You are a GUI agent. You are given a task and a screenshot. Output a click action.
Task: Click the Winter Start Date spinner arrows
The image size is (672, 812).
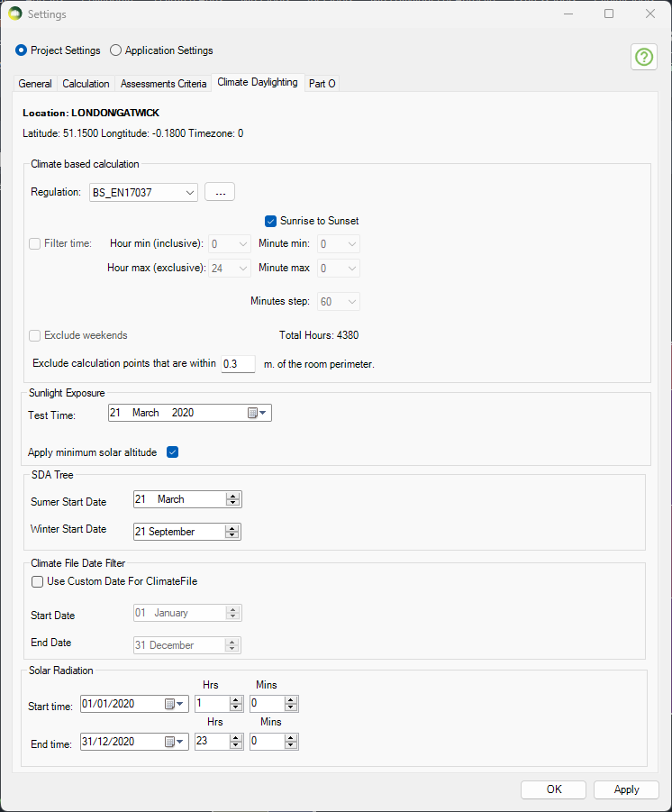232,532
